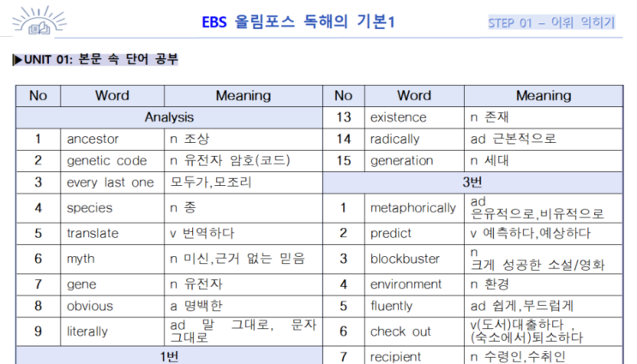Click the word 'radically'

394,140
